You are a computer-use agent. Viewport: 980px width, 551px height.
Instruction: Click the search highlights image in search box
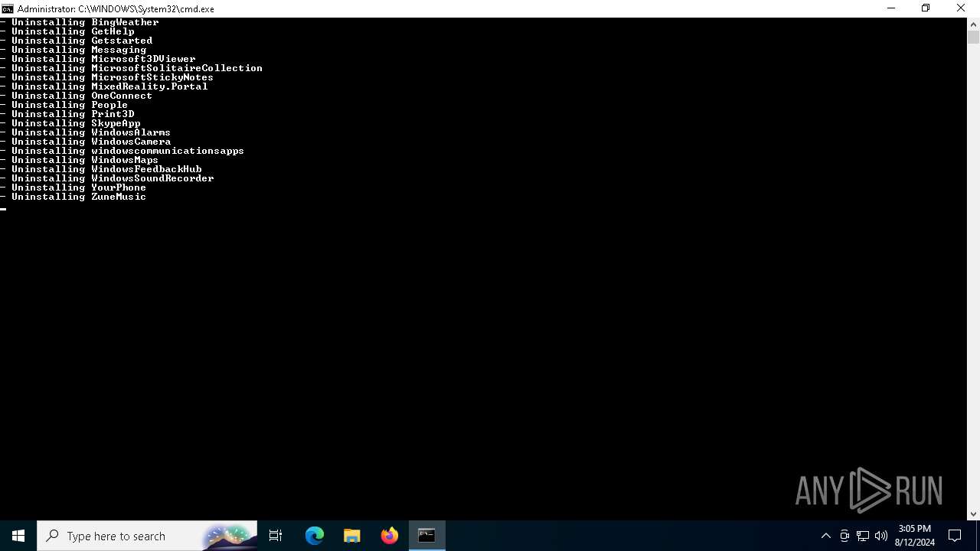click(x=228, y=536)
